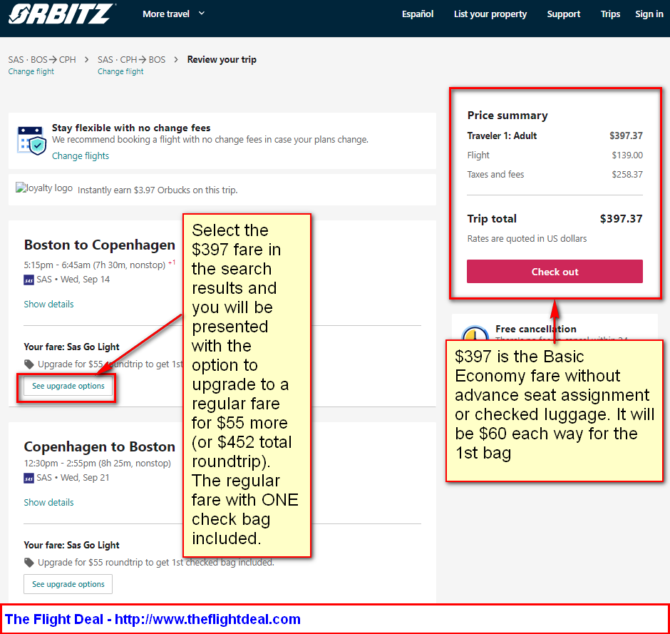Click the Trip total $397.37 amount
Screen dimensions: 670x634
tap(621, 219)
